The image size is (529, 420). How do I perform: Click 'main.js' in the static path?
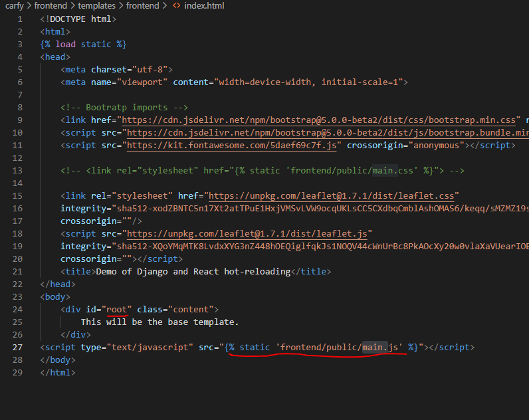[x=380, y=348]
